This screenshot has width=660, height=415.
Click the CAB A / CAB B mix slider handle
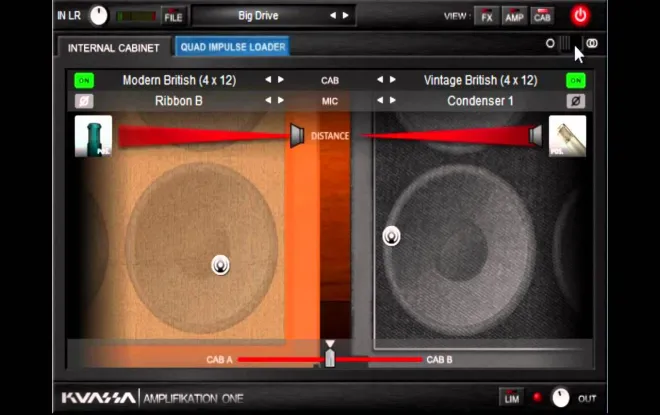point(330,356)
